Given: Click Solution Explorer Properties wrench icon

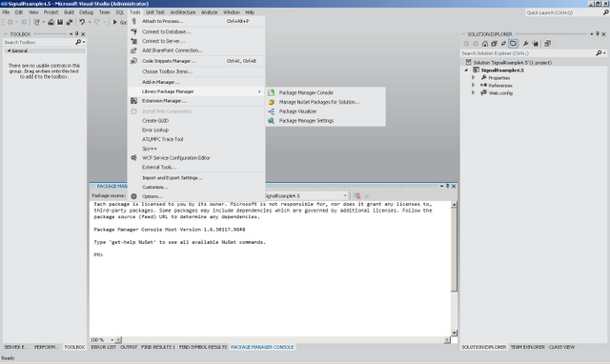Looking at the screenshot, I should [x=525, y=44].
